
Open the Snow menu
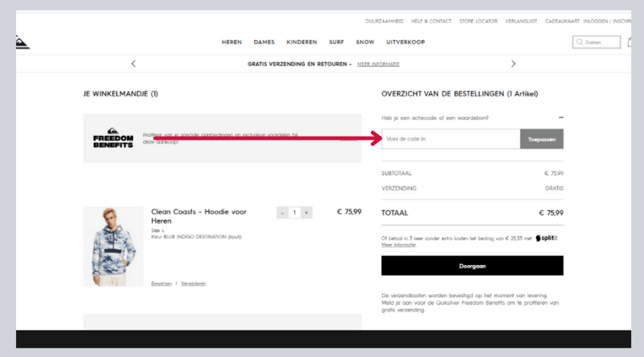(x=365, y=43)
